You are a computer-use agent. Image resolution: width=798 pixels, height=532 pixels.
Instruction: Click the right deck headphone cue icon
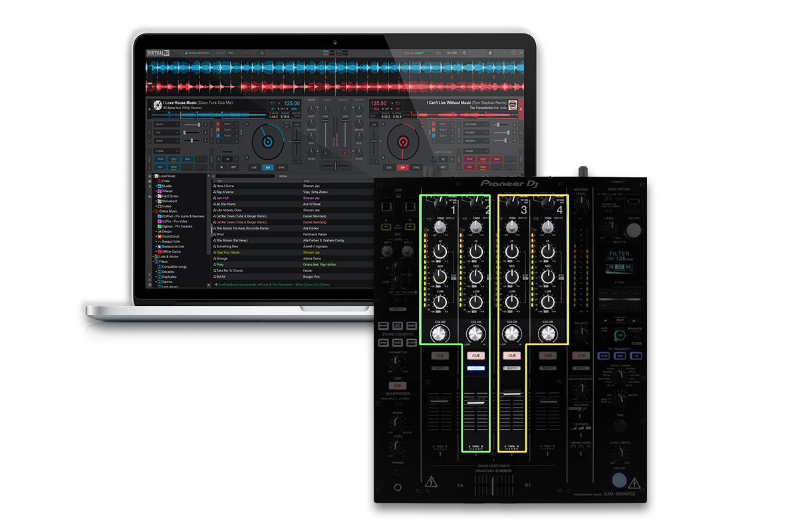tap(345, 154)
